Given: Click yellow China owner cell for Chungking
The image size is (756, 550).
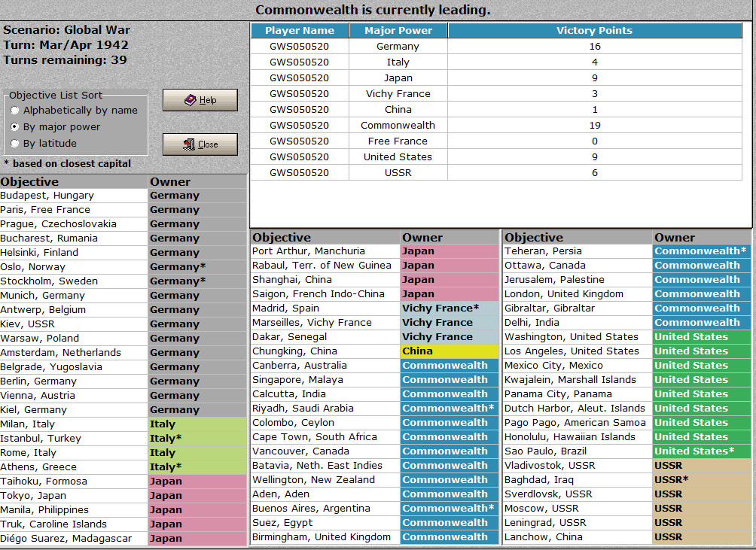Looking at the screenshot, I should [x=450, y=351].
